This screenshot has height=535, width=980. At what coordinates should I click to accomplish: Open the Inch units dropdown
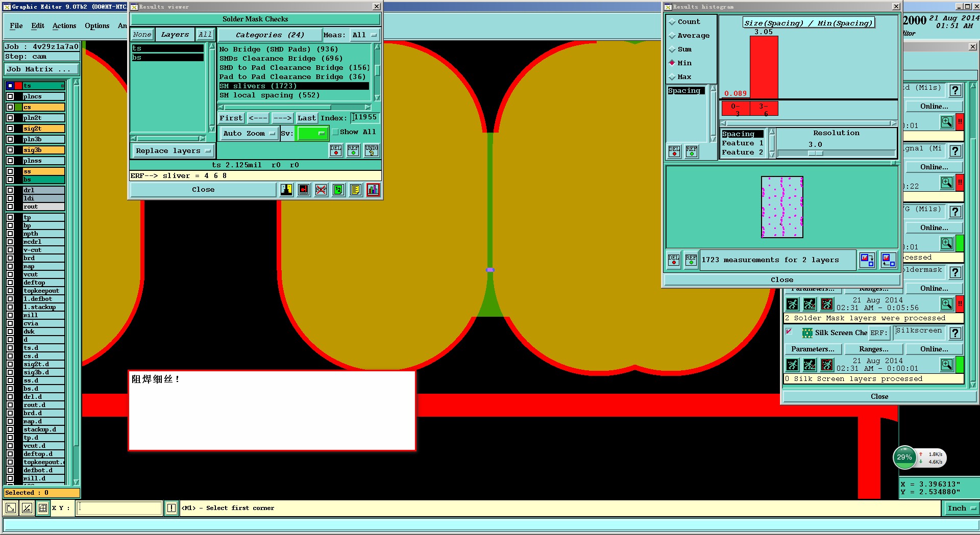[x=962, y=508]
